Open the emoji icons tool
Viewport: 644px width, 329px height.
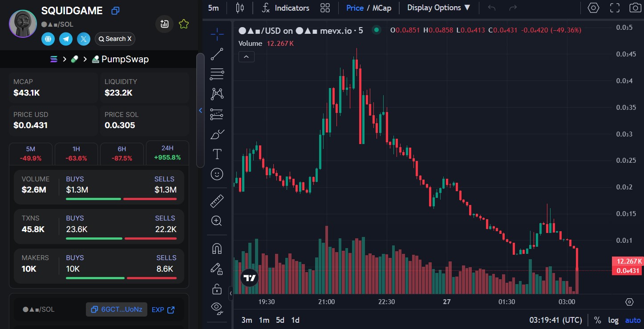tap(217, 174)
